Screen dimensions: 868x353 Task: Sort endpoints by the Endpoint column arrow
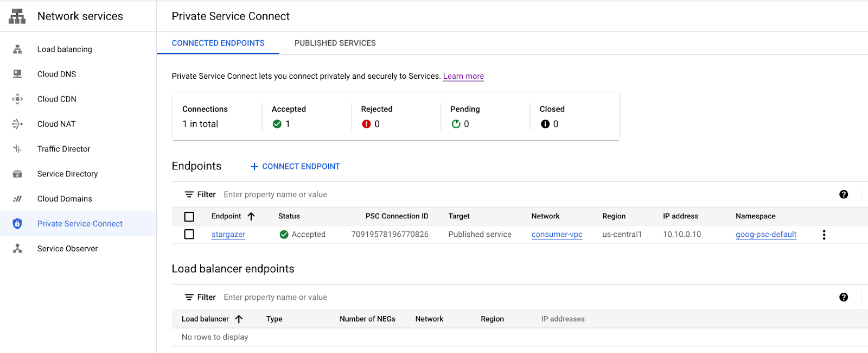click(x=251, y=216)
